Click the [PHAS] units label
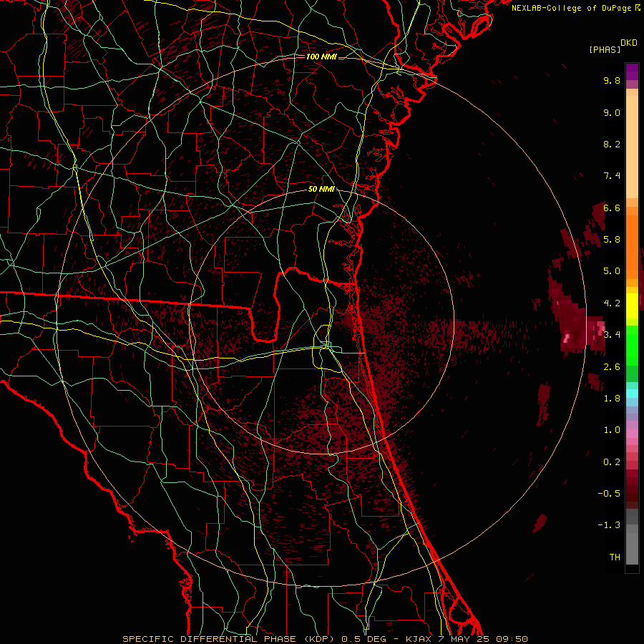644x644 pixels. point(605,50)
